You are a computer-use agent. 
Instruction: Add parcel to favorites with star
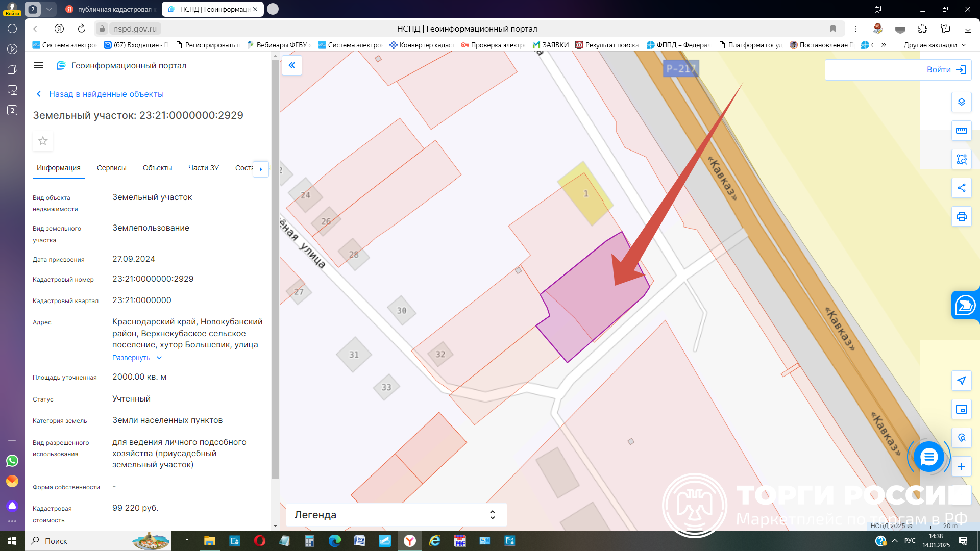(43, 141)
